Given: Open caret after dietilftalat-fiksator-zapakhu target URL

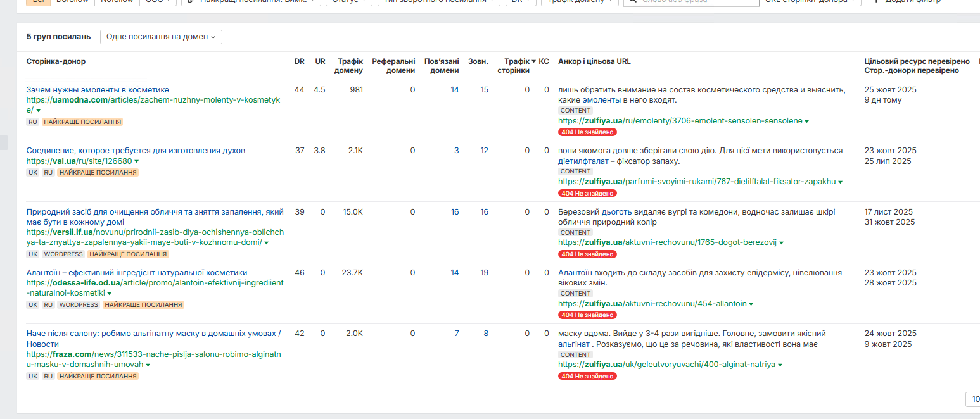Looking at the screenshot, I should pyautogui.click(x=841, y=182).
